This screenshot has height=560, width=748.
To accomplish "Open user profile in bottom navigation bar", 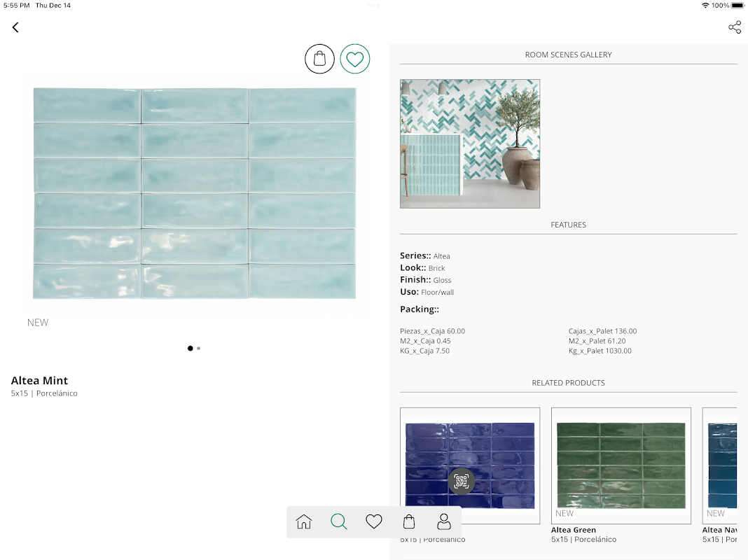I will tap(444, 521).
